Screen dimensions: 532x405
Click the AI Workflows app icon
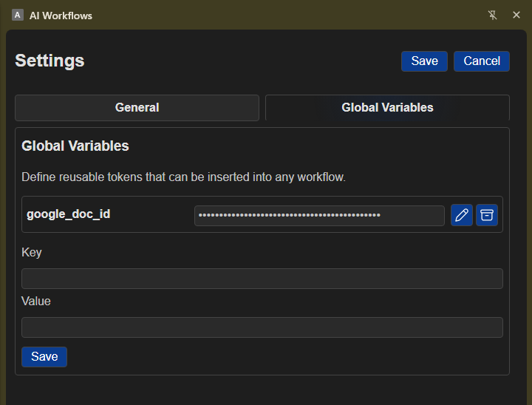click(x=18, y=15)
